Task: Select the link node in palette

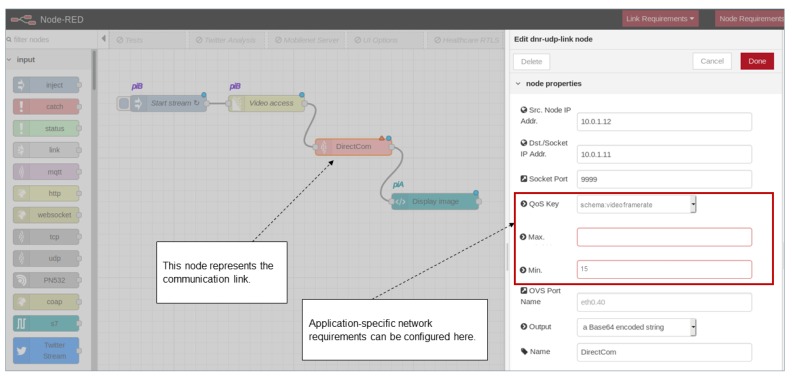Action: (x=47, y=150)
